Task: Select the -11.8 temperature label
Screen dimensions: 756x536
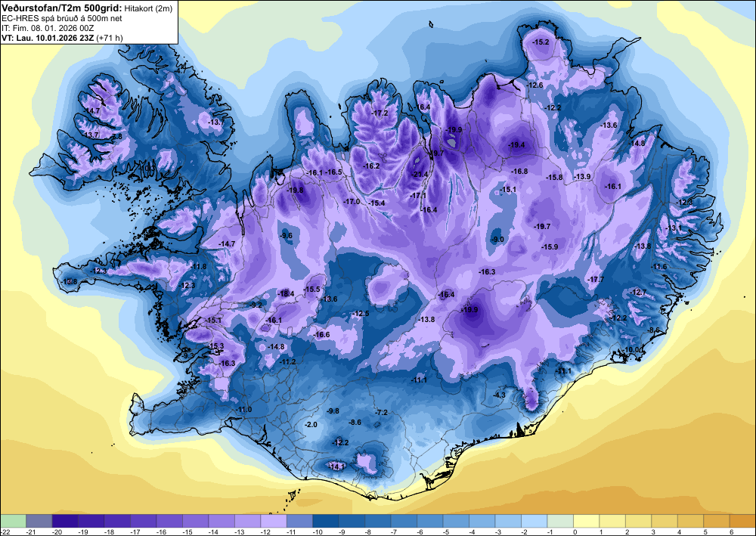Action: 198,267
